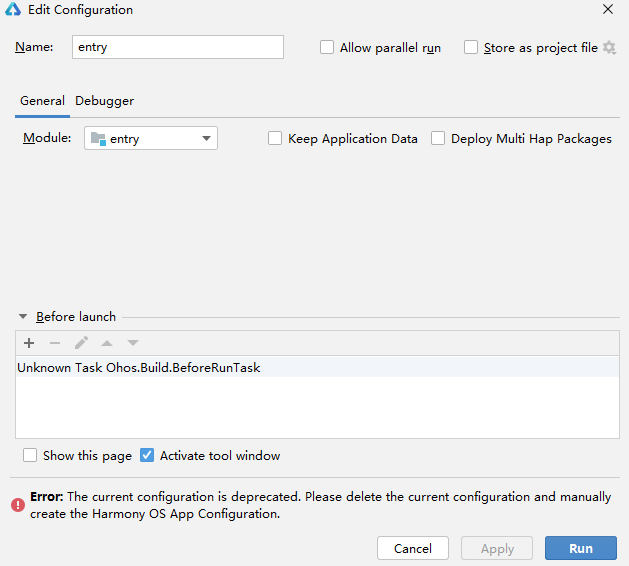Remove the selected Before launch task

pyautogui.click(x=55, y=343)
